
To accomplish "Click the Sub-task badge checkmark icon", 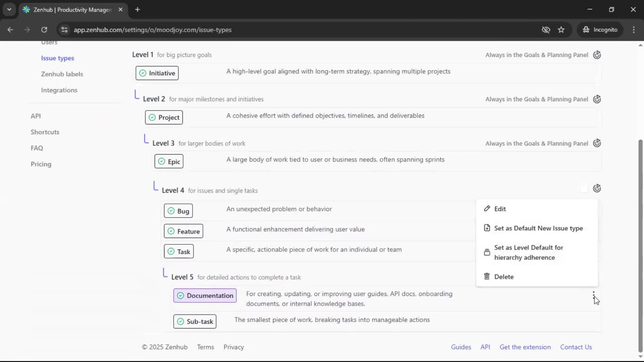I will click(180, 321).
